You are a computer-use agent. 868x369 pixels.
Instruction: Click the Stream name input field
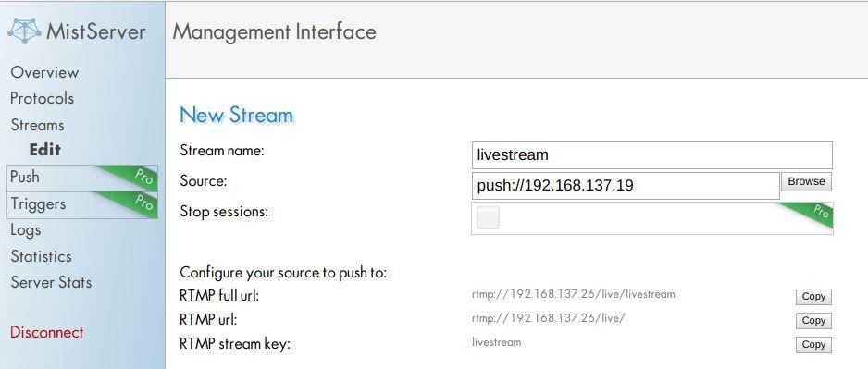651,154
